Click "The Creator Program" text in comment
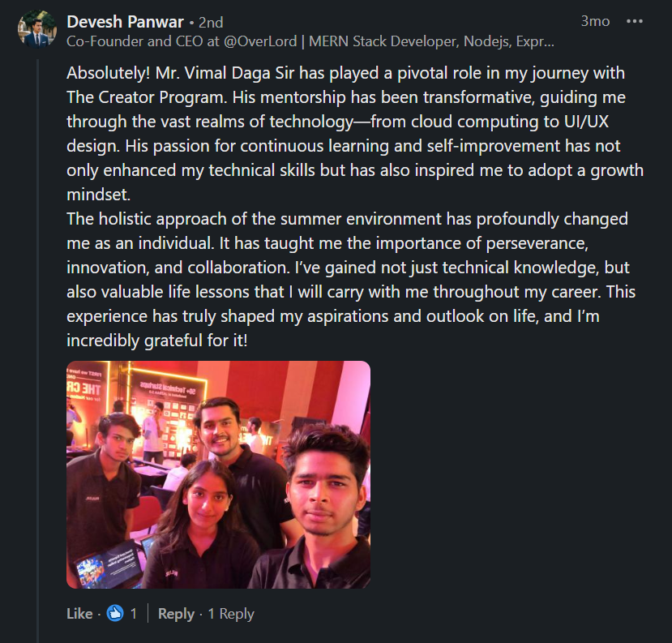This screenshot has height=643, width=672. (140, 98)
